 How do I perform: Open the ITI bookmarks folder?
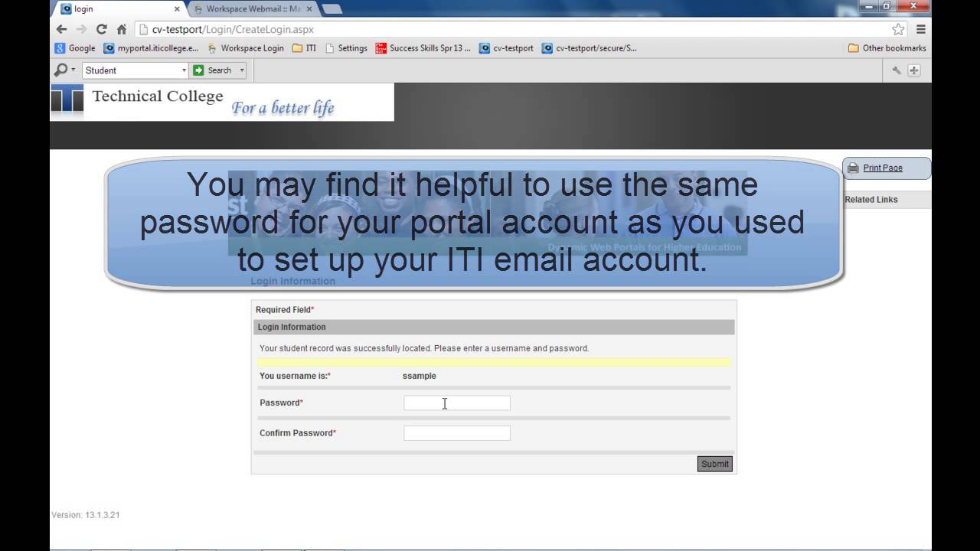(304, 47)
